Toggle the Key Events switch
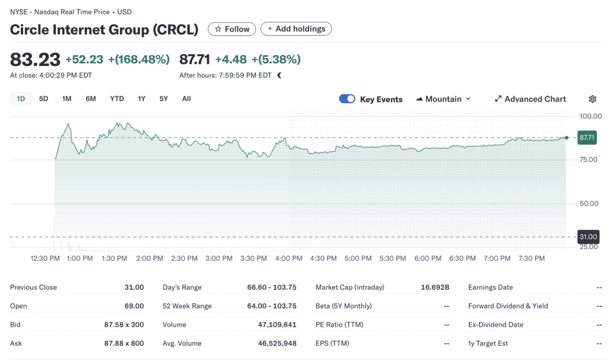 347,99
